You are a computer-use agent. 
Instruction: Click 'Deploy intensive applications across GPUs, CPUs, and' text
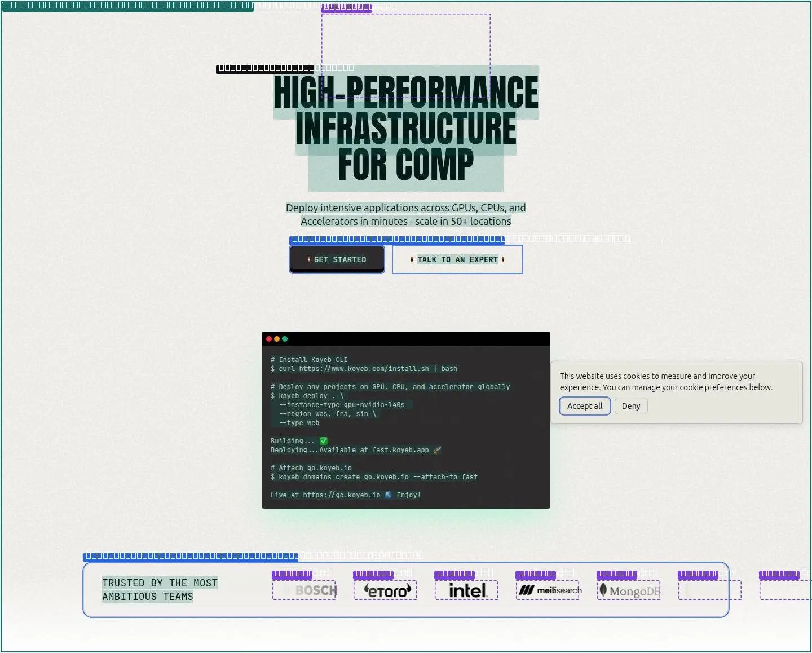406,208
